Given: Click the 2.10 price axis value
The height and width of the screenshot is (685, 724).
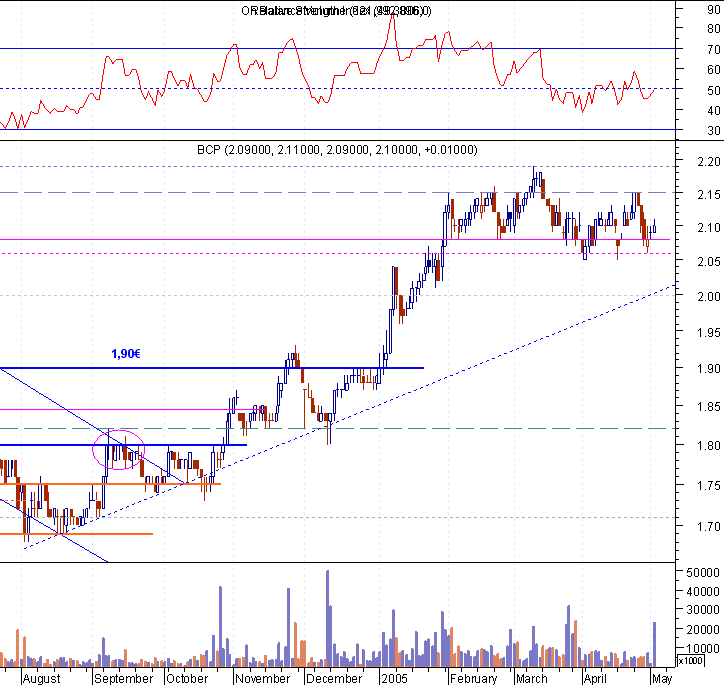Looking at the screenshot, I should tap(708, 228).
